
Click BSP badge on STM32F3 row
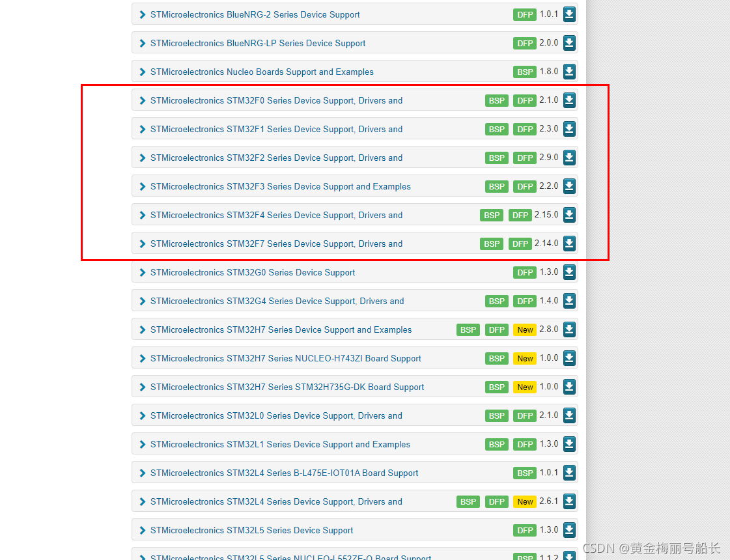497,187
